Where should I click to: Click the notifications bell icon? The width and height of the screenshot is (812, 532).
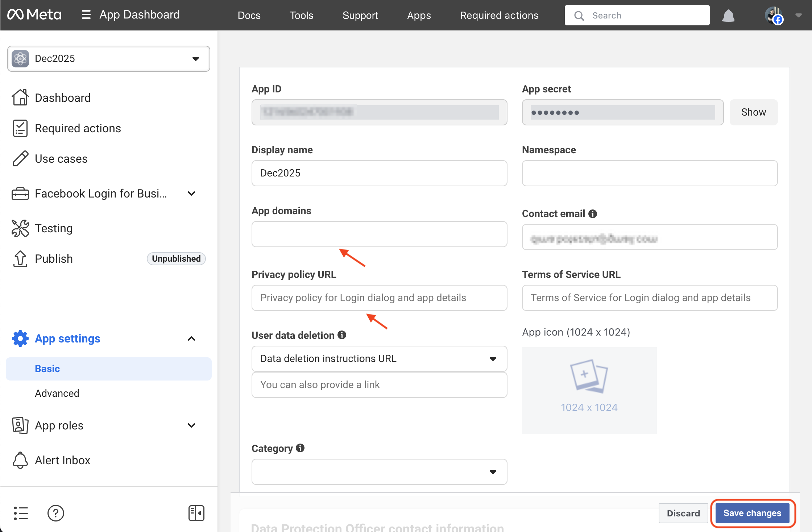coord(728,16)
